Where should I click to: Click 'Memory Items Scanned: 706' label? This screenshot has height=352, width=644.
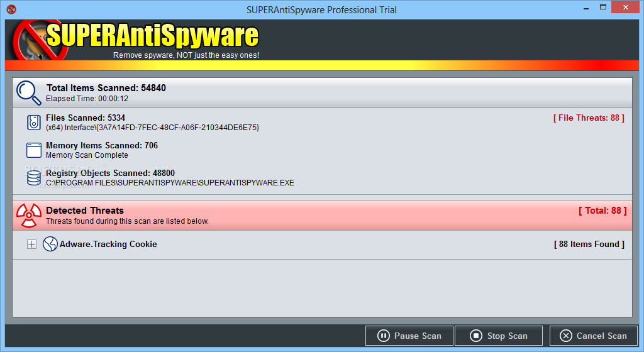pyautogui.click(x=102, y=145)
